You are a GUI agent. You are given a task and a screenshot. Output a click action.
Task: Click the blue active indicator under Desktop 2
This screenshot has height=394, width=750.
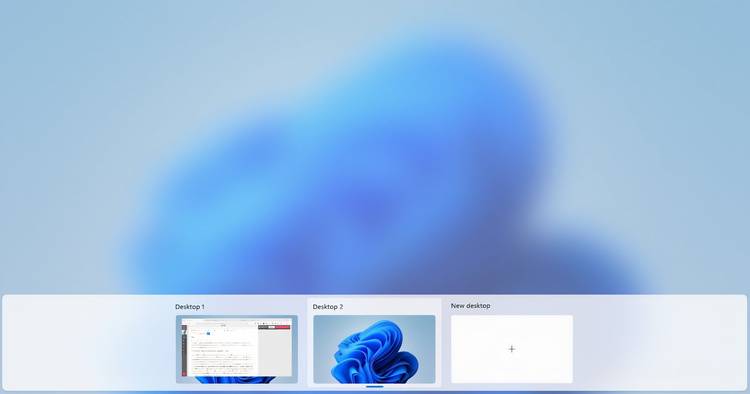point(375,386)
